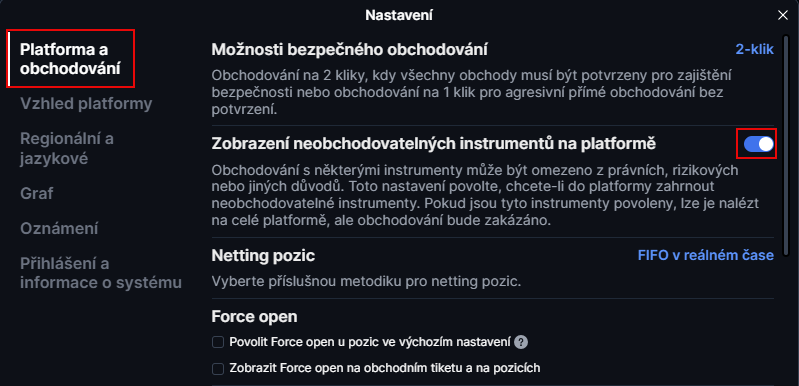Screen dimensions: 799x386
Task: Open Regionální a jazykové settings
Action: click(x=67, y=149)
